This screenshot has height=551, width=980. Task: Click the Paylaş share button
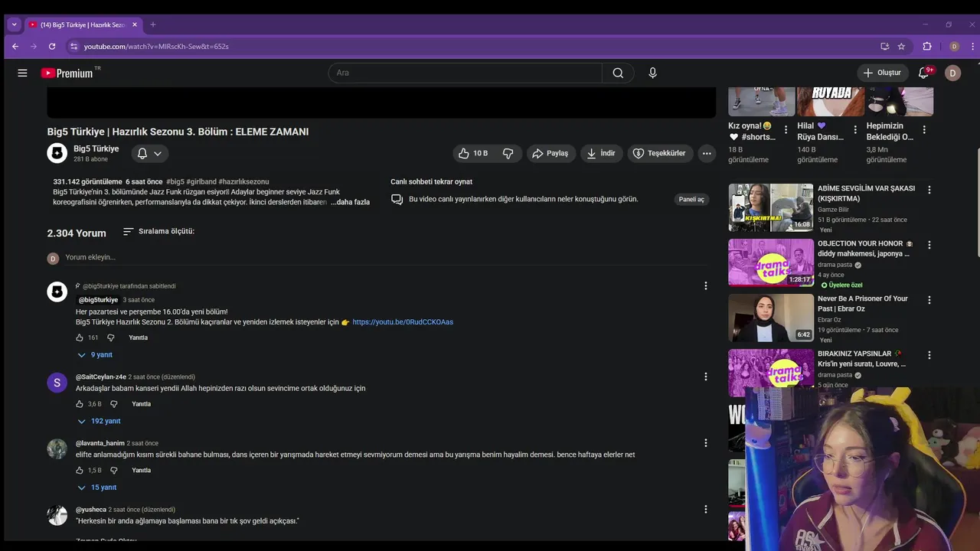550,153
